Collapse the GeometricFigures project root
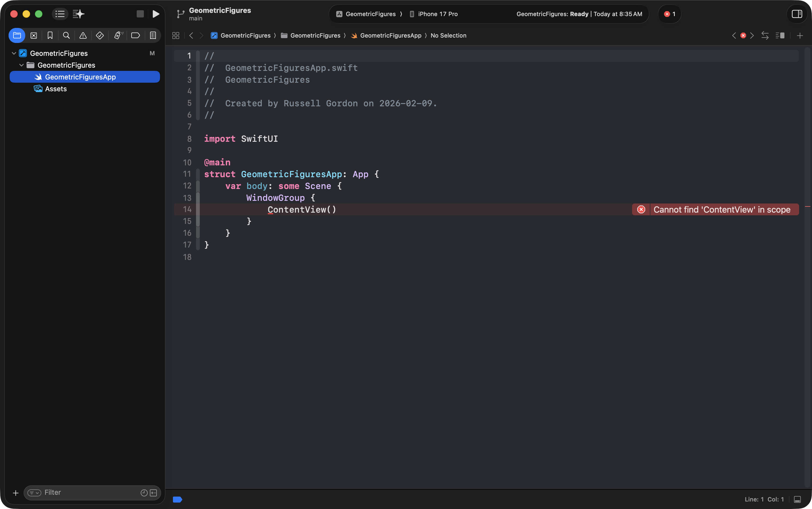The height and width of the screenshot is (509, 812). (14, 53)
